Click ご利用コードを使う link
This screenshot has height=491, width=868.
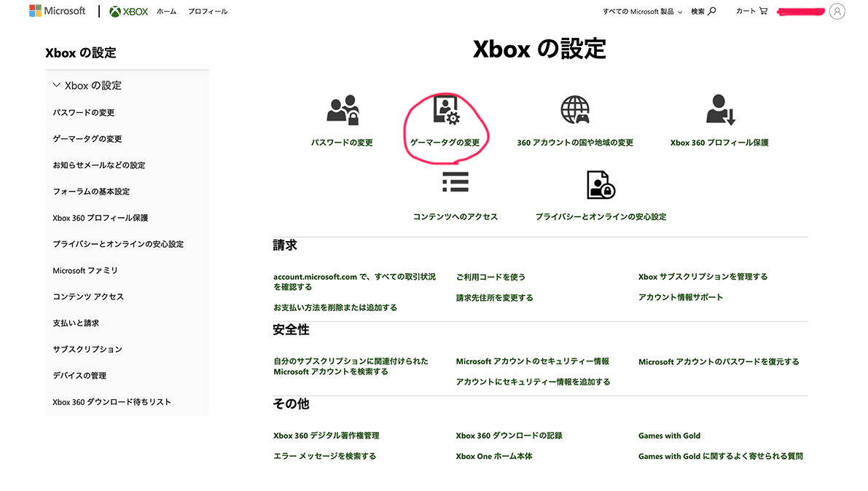491,277
